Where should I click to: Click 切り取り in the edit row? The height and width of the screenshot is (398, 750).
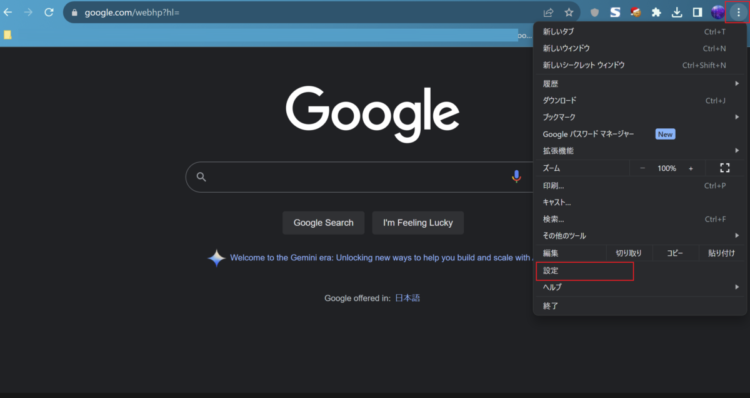629,253
